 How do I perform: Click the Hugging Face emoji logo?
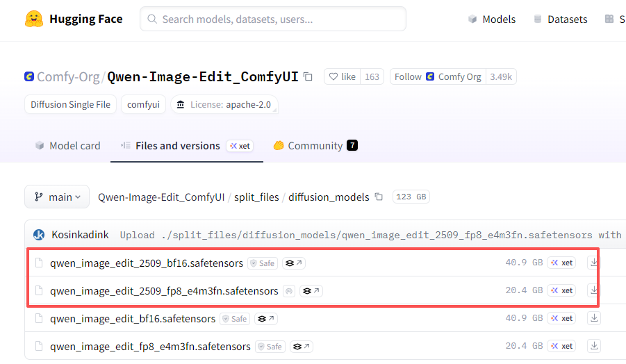coord(34,19)
